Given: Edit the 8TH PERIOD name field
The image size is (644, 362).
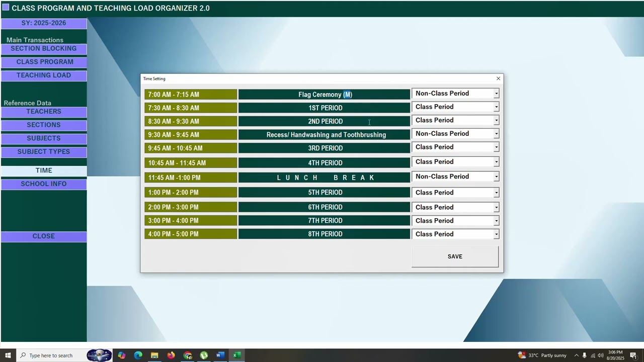Looking at the screenshot, I should click(x=324, y=234).
